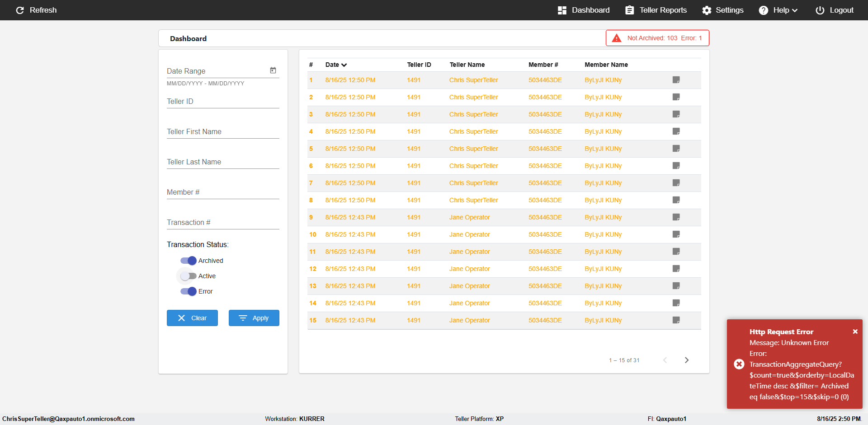Click the FI Qaxpauto1 status entry
The image size is (868, 425).
(x=667, y=419)
